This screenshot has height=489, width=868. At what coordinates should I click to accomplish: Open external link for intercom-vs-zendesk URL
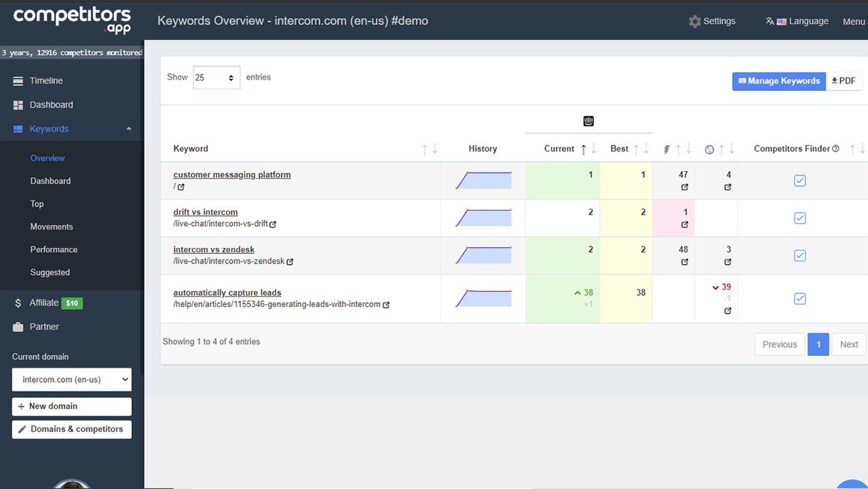click(290, 261)
